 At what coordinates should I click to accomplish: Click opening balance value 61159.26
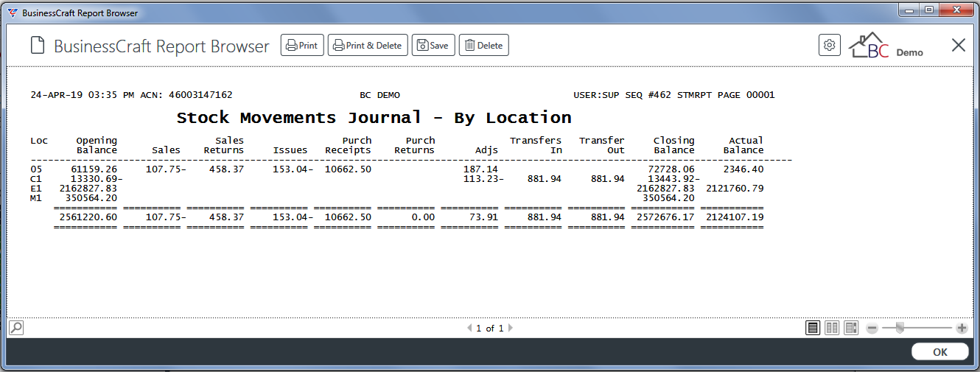coord(94,169)
